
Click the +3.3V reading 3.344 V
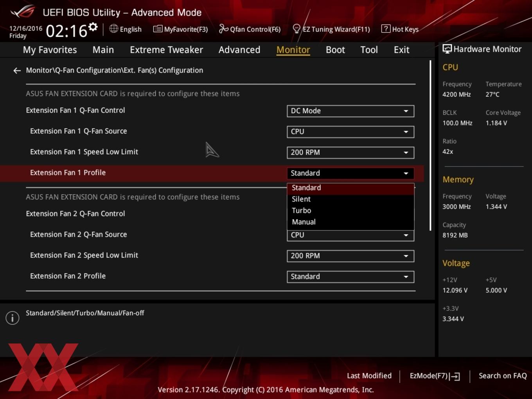(x=453, y=319)
